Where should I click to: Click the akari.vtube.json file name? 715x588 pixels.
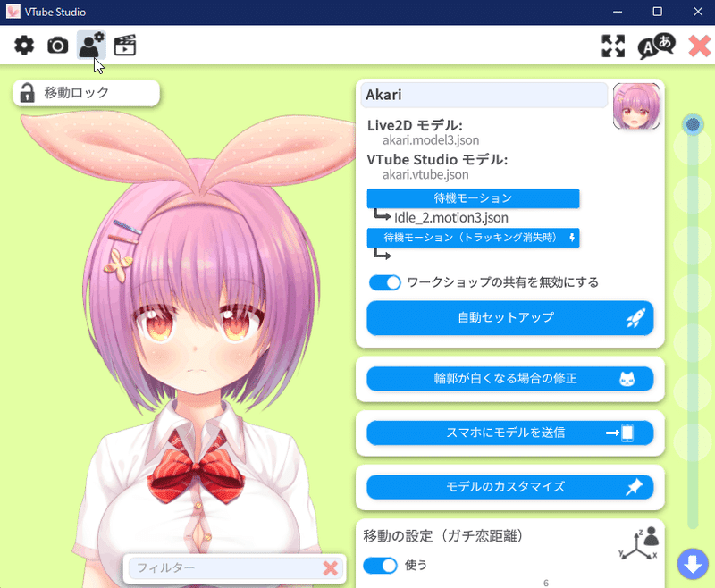[x=425, y=174]
